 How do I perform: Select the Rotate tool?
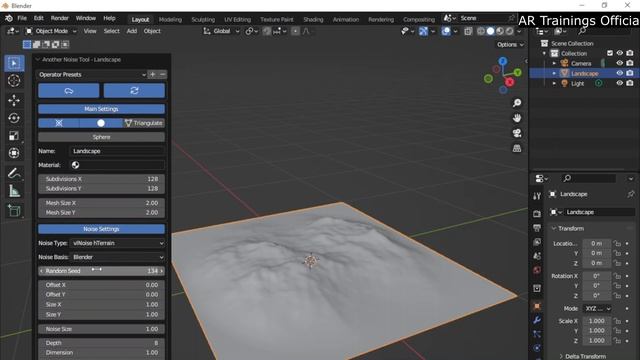[x=14, y=118]
